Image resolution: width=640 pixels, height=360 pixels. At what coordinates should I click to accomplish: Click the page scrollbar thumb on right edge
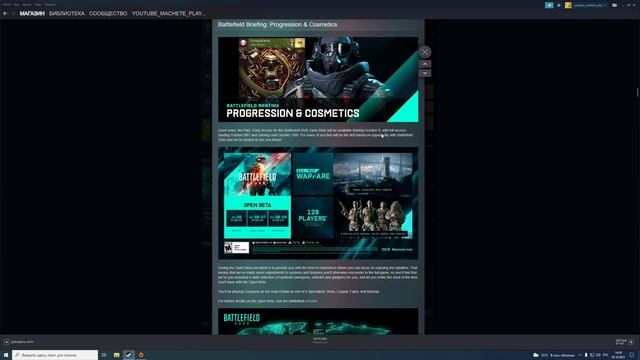[638, 93]
